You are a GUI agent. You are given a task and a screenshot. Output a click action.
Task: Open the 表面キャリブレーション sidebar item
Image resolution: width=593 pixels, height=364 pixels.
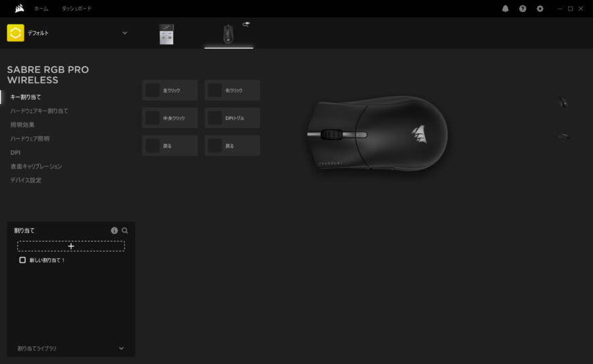36,166
